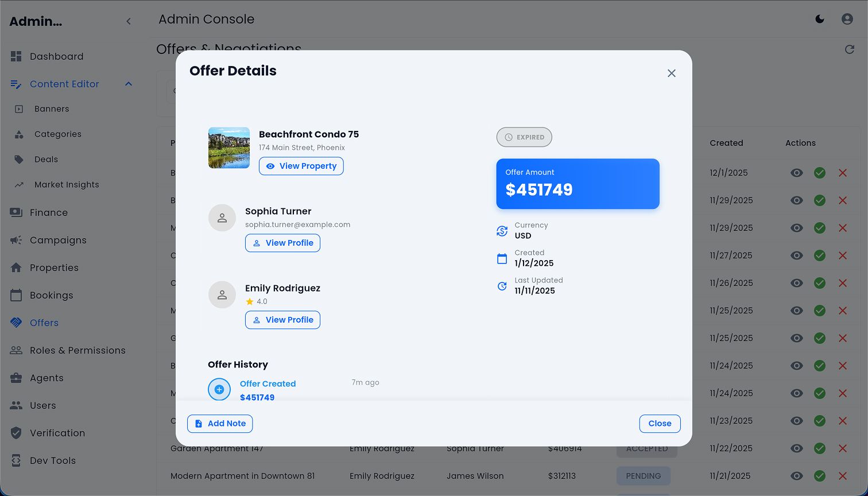Click the 4.0 star rating icon
Image resolution: width=868 pixels, height=496 pixels.
(x=249, y=301)
